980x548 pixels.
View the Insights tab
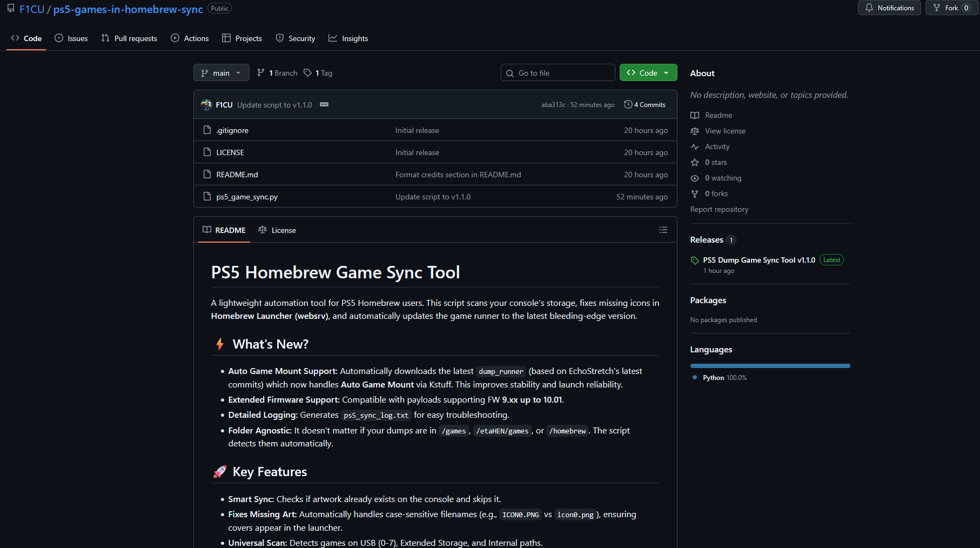348,38
